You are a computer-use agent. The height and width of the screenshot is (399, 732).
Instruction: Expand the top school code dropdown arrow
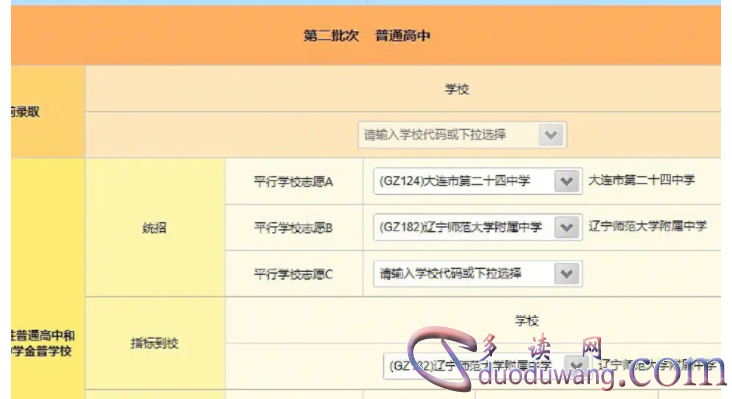pyautogui.click(x=551, y=135)
